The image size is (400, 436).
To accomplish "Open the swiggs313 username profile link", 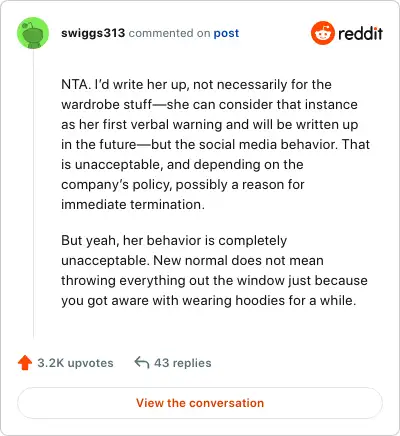I will [93, 33].
